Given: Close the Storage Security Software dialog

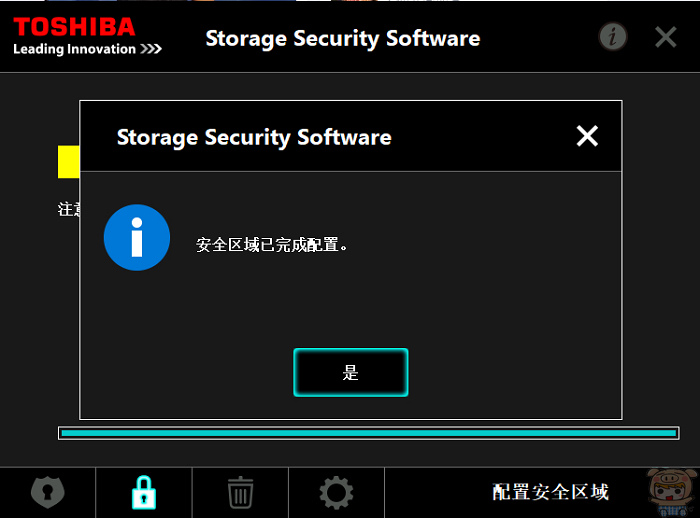Looking at the screenshot, I should click(x=587, y=136).
